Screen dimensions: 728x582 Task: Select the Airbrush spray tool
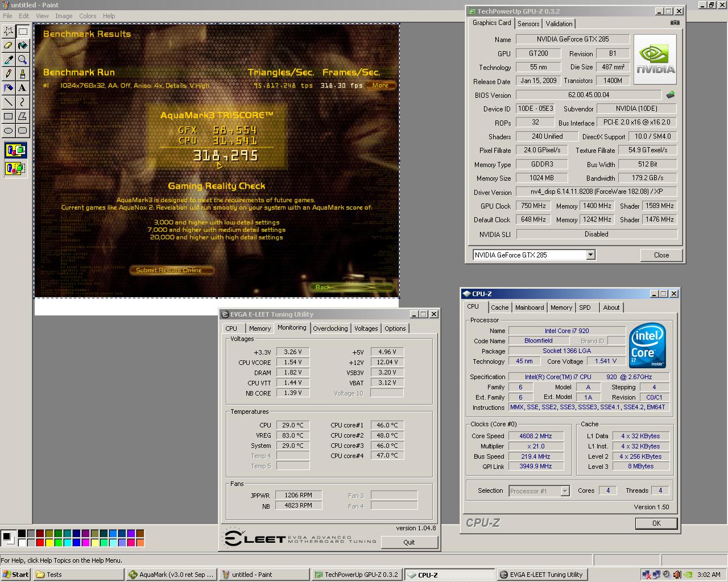[9, 88]
